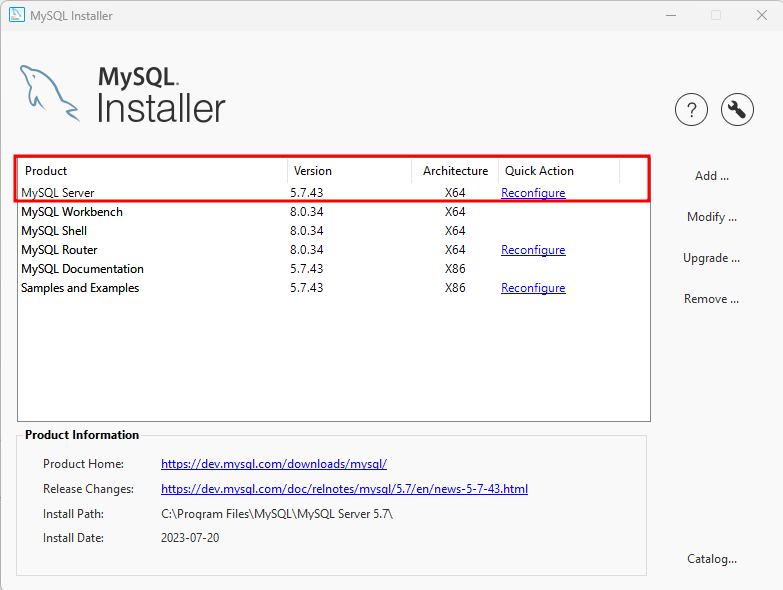783x590 pixels.
Task: Reconfigure the MySQL Server product
Action: point(533,193)
